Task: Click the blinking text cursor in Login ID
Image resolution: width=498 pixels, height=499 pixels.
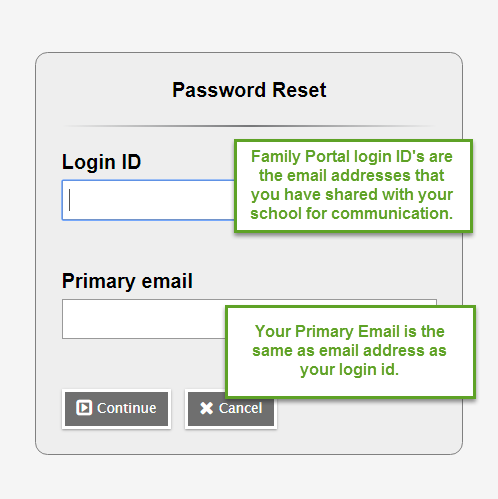Action: point(69,200)
